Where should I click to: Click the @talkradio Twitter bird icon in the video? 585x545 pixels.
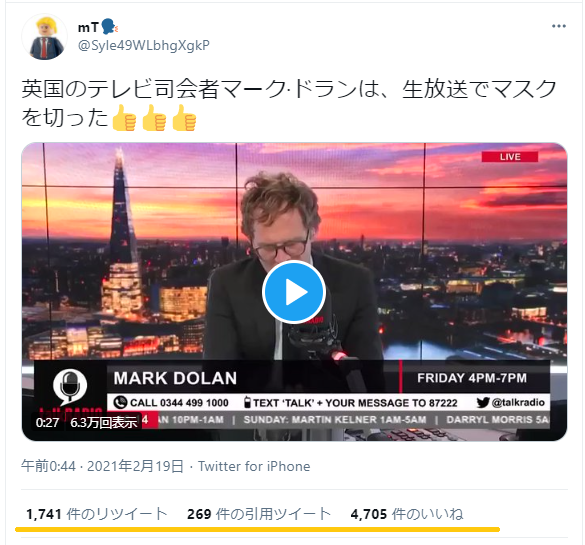483,403
